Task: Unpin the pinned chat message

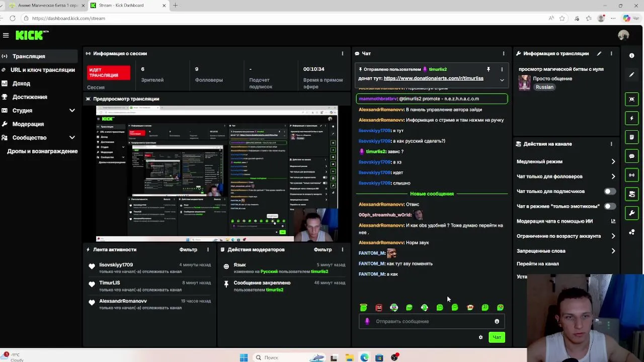Action: [x=488, y=69]
